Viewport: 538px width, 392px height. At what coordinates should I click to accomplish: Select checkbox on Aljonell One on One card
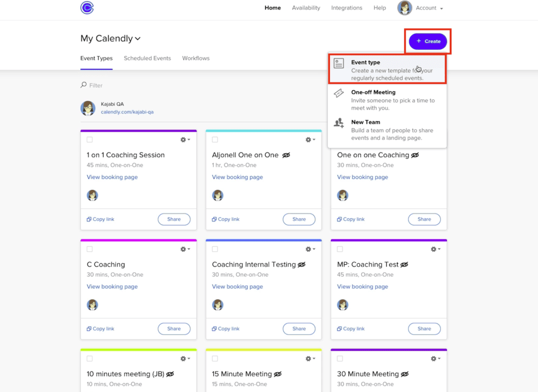pyautogui.click(x=215, y=140)
